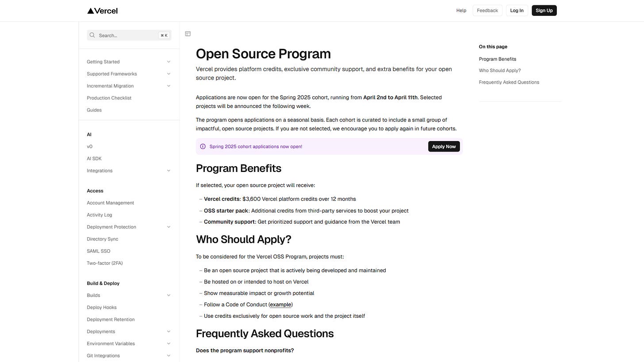644x362 pixels.
Task: Click the 'On this page' label
Action: point(493,46)
